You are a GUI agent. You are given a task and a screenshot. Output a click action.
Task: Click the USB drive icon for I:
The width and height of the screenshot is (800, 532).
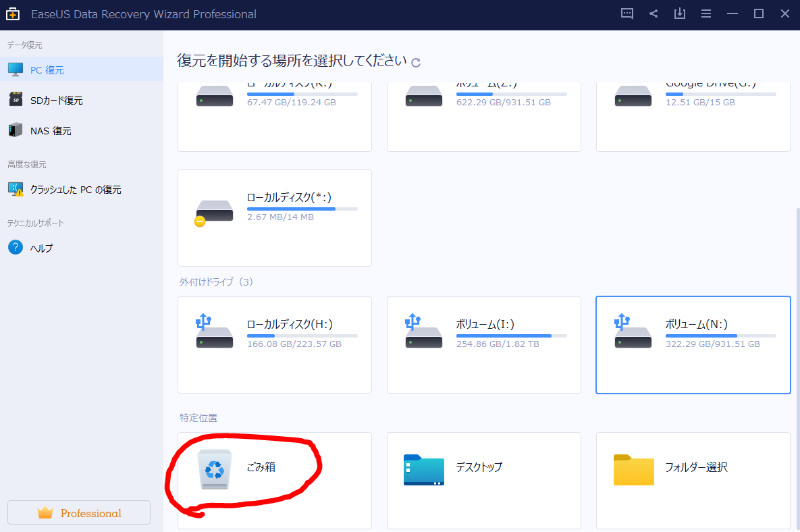click(423, 331)
